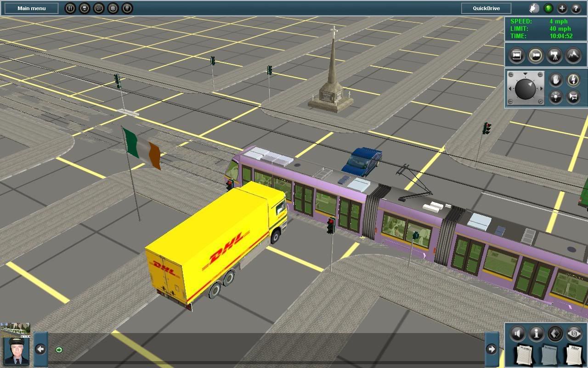588x368 pixels.
Task: Open the info 'i' icon
Action: (537, 333)
